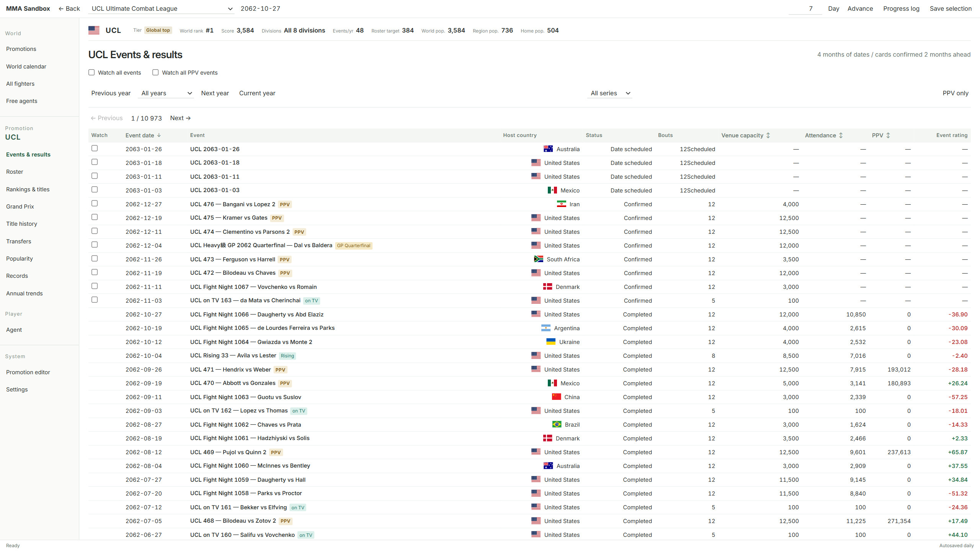Image resolution: width=980 pixels, height=551 pixels.
Task: Click the advance days number input field
Action: pos(805,8)
